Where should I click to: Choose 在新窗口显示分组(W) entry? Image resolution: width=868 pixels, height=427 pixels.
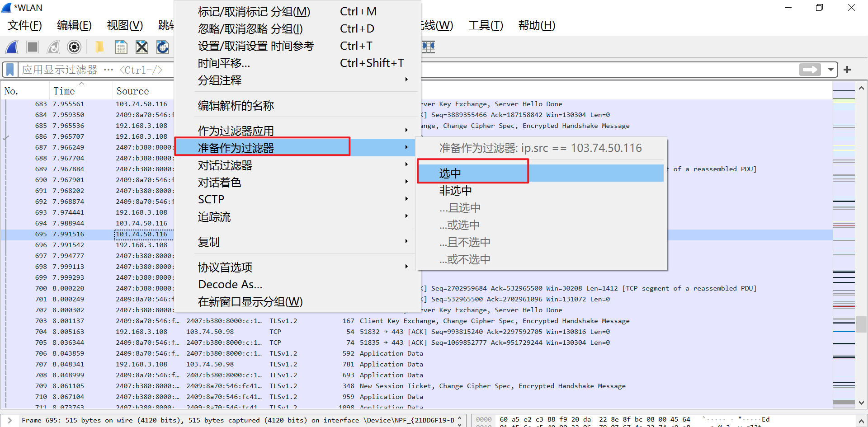click(x=297, y=301)
